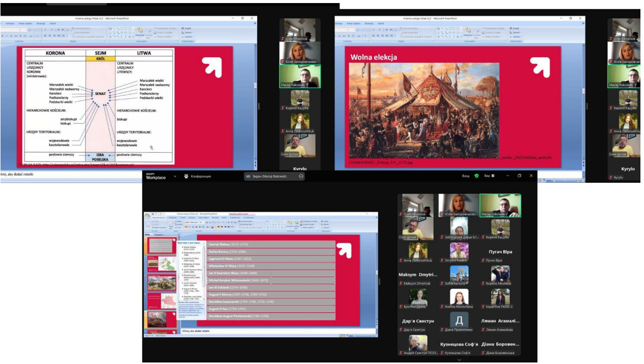The image size is (644, 364).
Task: Click Znajdź in Wolna elekcja window ribbon
Action: tap(515, 28)
